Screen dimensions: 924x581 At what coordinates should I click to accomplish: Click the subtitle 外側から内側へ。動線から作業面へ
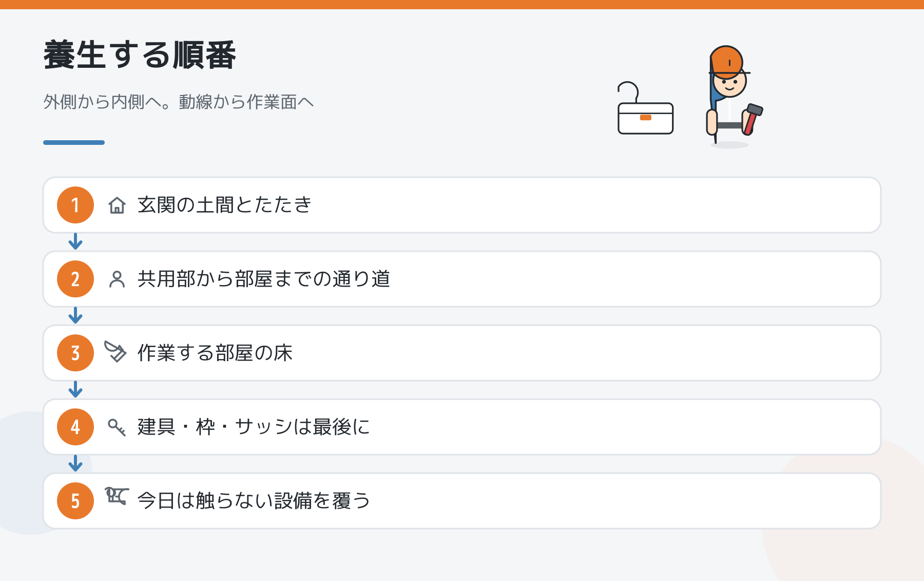179,102
